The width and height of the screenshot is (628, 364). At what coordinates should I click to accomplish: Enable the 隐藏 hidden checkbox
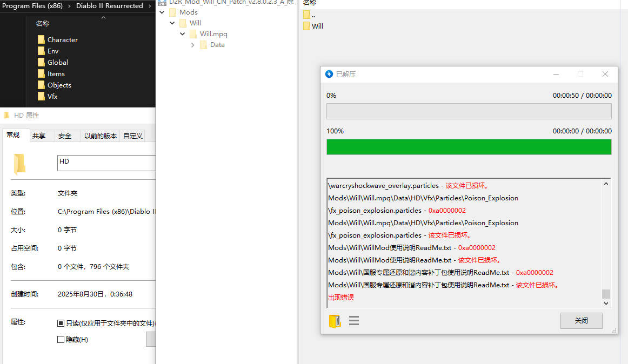pos(61,340)
